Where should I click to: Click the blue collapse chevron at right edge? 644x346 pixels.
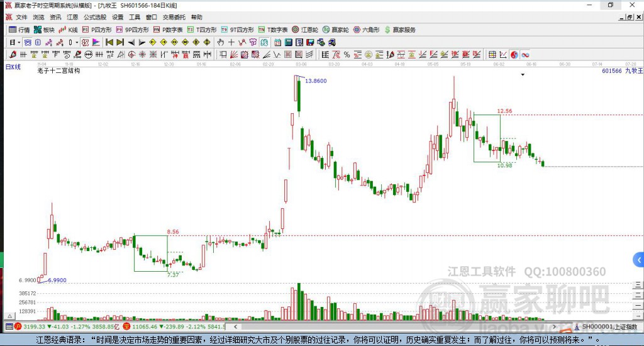(x=639, y=260)
